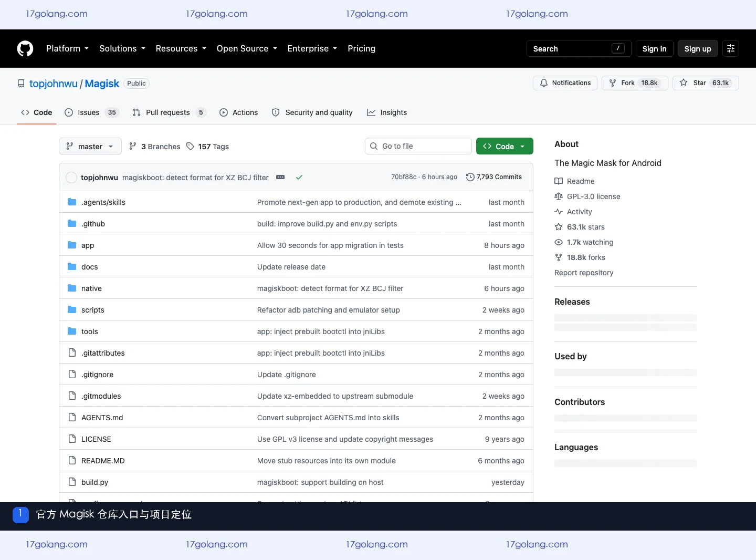
Task: Click the Activity pulse icon
Action: (559, 212)
